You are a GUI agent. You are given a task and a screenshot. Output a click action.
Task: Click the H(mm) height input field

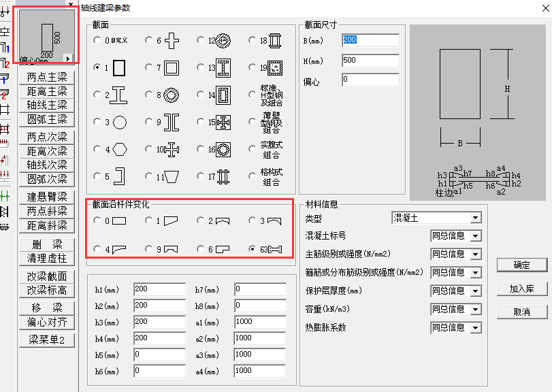pos(370,60)
